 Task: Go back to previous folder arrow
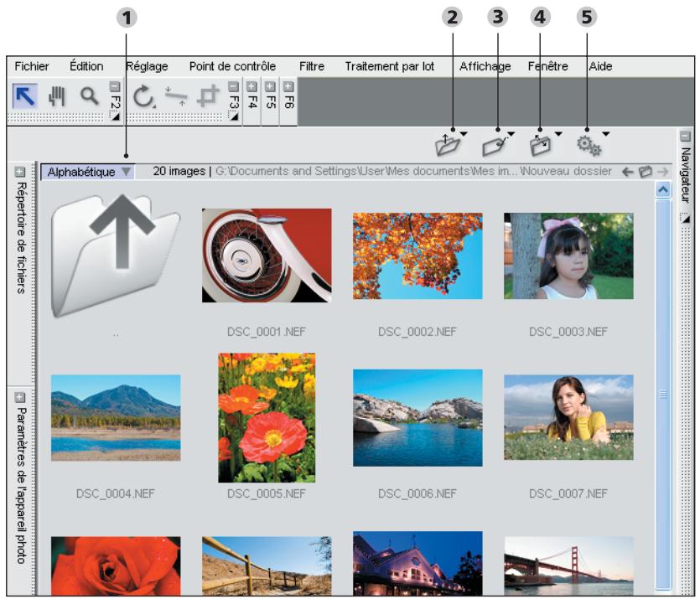click(628, 172)
